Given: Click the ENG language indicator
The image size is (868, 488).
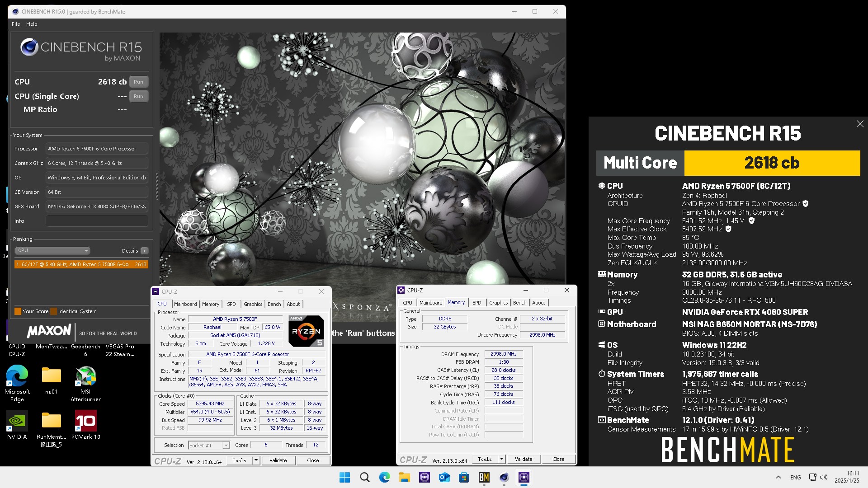Looking at the screenshot, I should (796, 477).
